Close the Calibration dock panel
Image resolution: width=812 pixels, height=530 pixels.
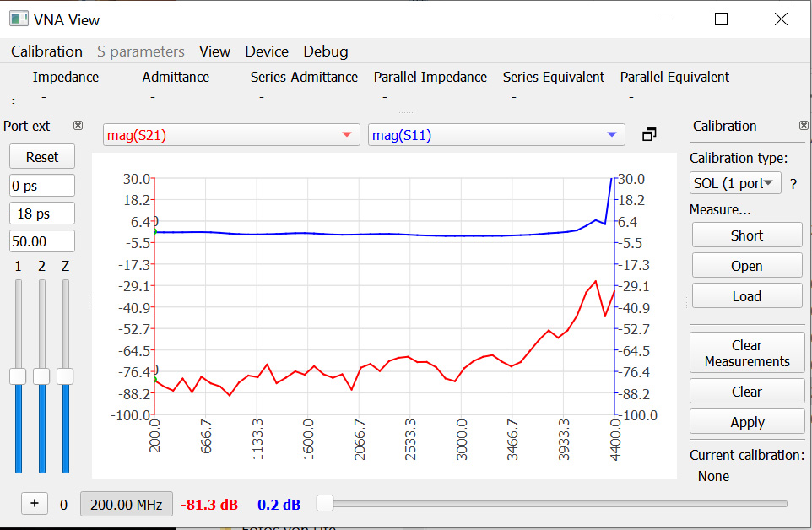pyautogui.click(x=803, y=126)
